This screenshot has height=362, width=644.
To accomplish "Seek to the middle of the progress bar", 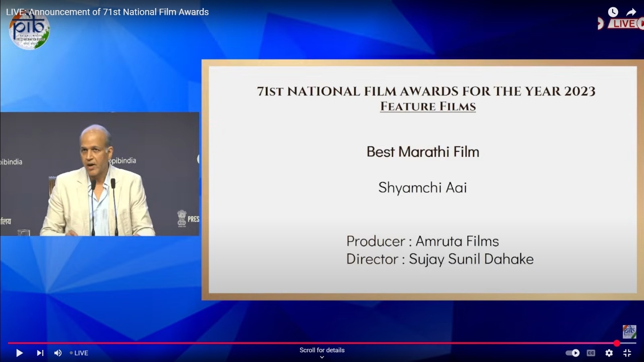I will (x=322, y=343).
